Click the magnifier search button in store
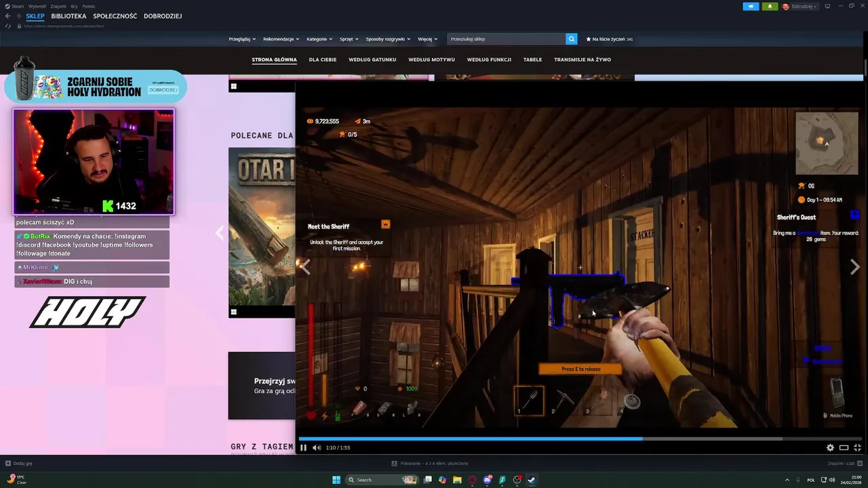Viewport: 868px width, 488px height. click(x=572, y=39)
